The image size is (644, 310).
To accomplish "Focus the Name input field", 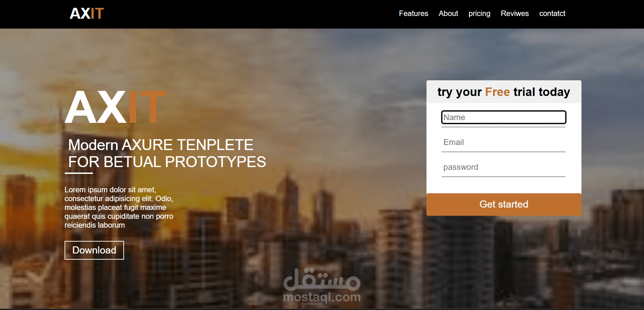I will (x=504, y=117).
